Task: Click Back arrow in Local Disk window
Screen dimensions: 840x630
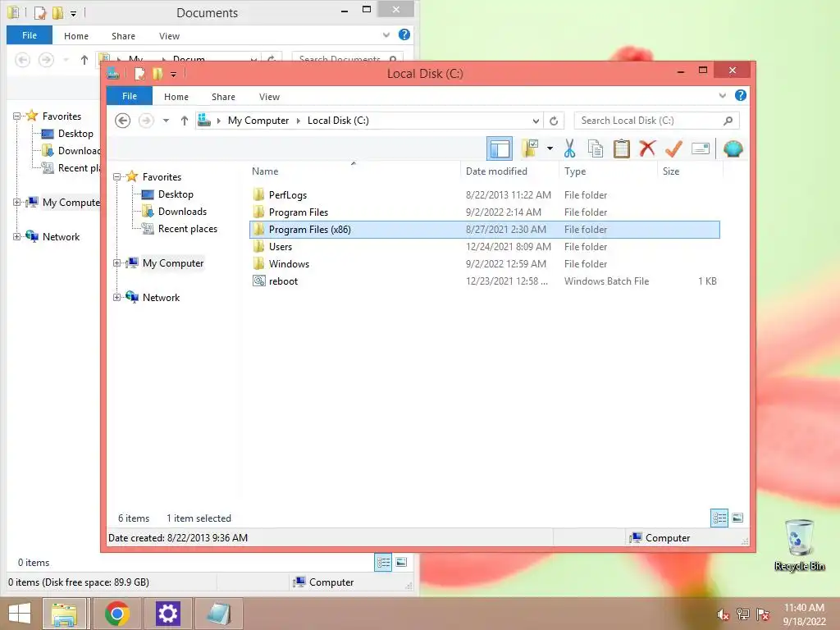Action: pyautogui.click(x=123, y=121)
